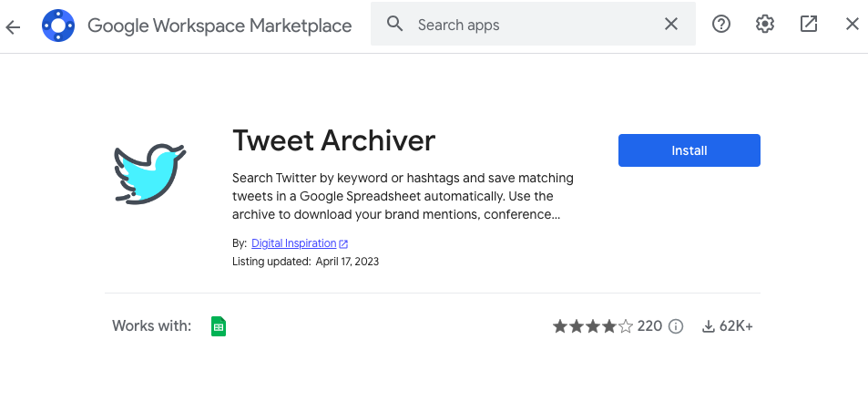
Task: Close the Marketplace dialog
Action: tap(853, 24)
